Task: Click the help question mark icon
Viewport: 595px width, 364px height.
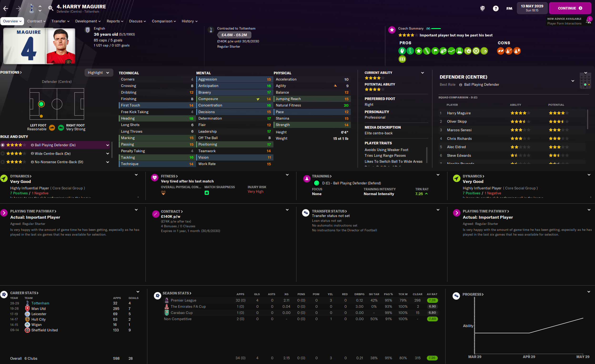Action: (x=495, y=8)
